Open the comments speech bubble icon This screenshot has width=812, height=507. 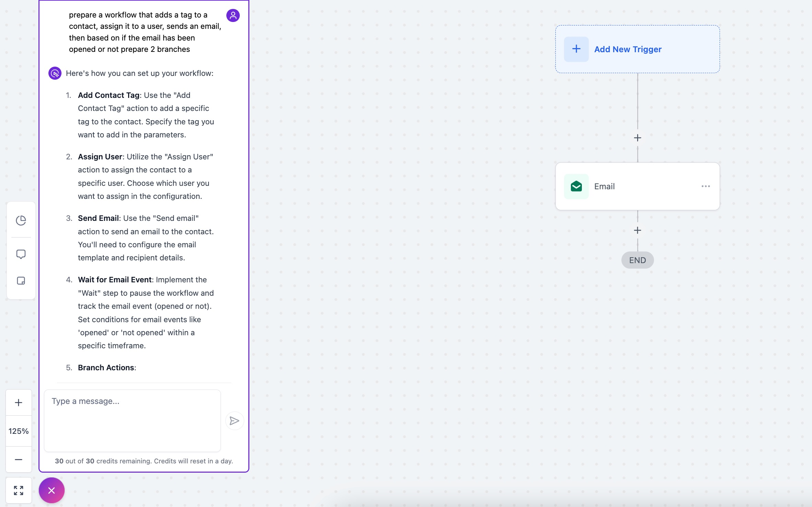(x=21, y=254)
